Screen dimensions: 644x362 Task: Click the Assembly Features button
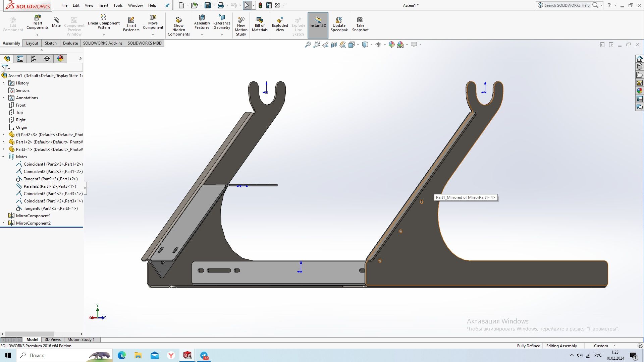(202, 25)
